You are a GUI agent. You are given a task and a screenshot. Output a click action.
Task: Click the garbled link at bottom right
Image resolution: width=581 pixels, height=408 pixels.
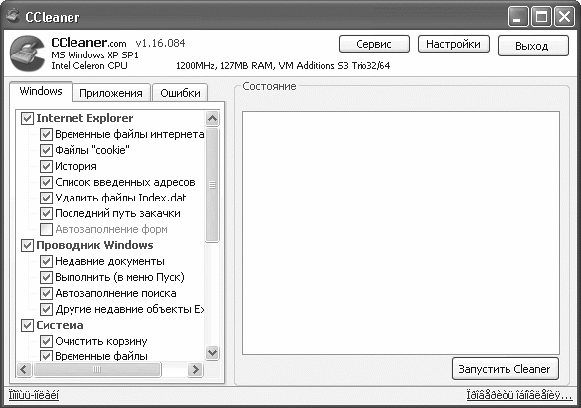[x=519, y=395]
